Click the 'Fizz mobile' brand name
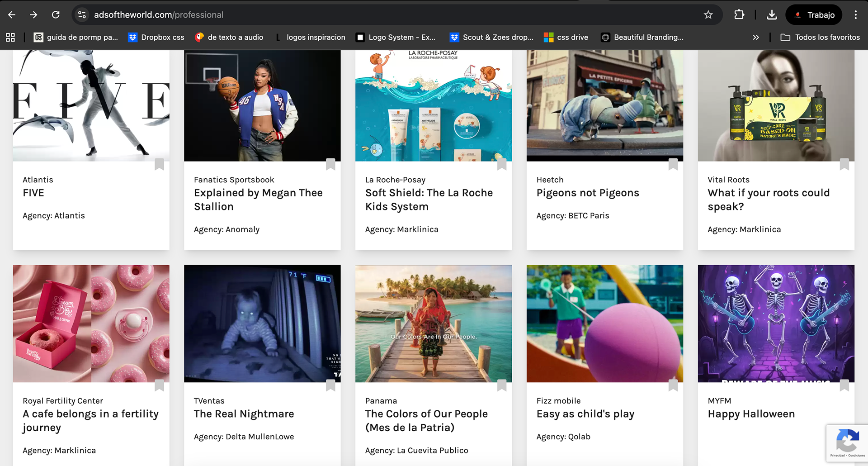The width and height of the screenshot is (868, 466). (x=559, y=401)
